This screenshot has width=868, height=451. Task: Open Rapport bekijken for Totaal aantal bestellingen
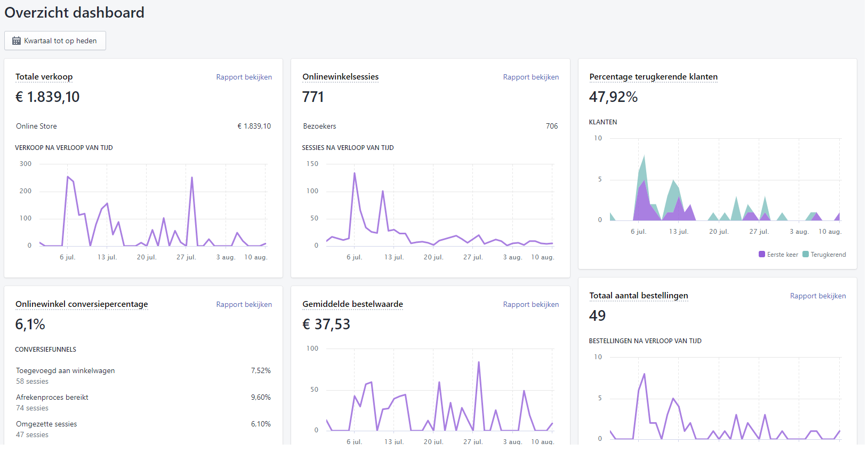click(x=817, y=296)
